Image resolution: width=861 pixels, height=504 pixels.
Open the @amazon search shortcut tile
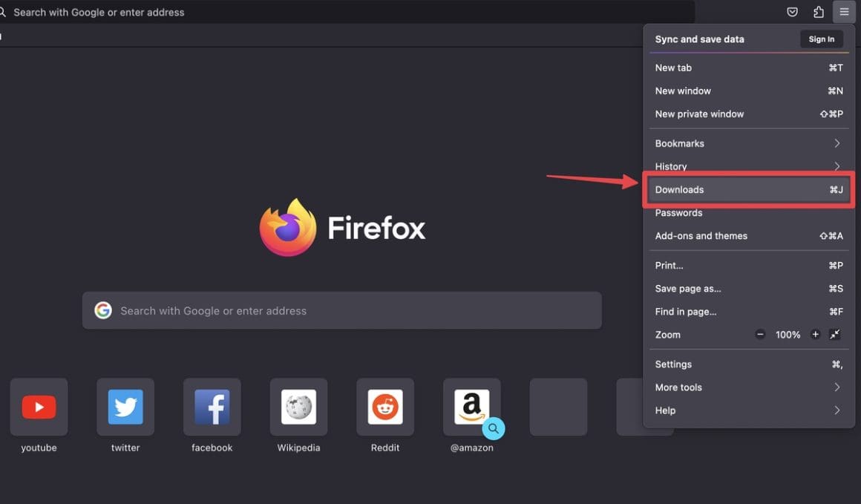(472, 407)
